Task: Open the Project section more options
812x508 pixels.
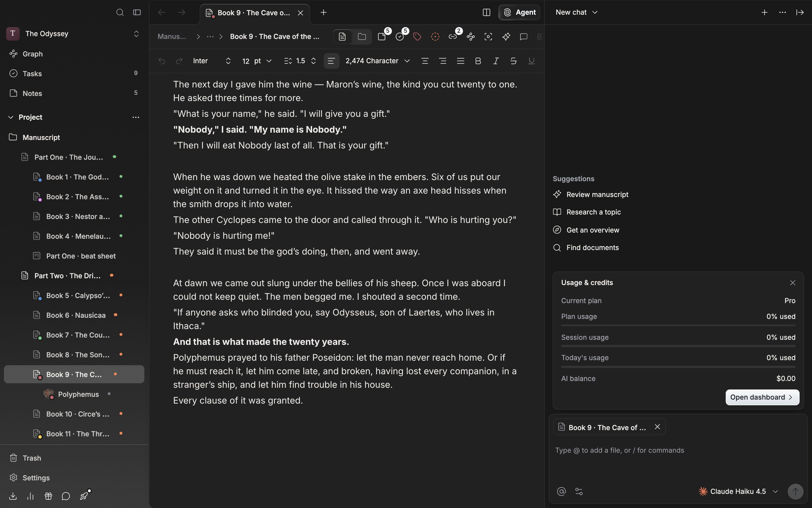Action: [136, 117]
